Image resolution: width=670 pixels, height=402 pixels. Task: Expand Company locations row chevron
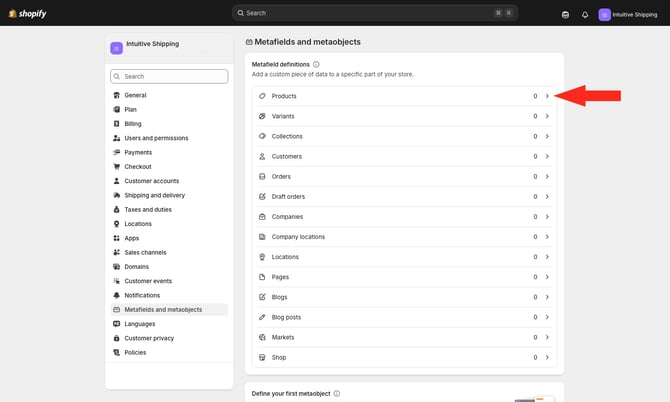coord(547,237)
